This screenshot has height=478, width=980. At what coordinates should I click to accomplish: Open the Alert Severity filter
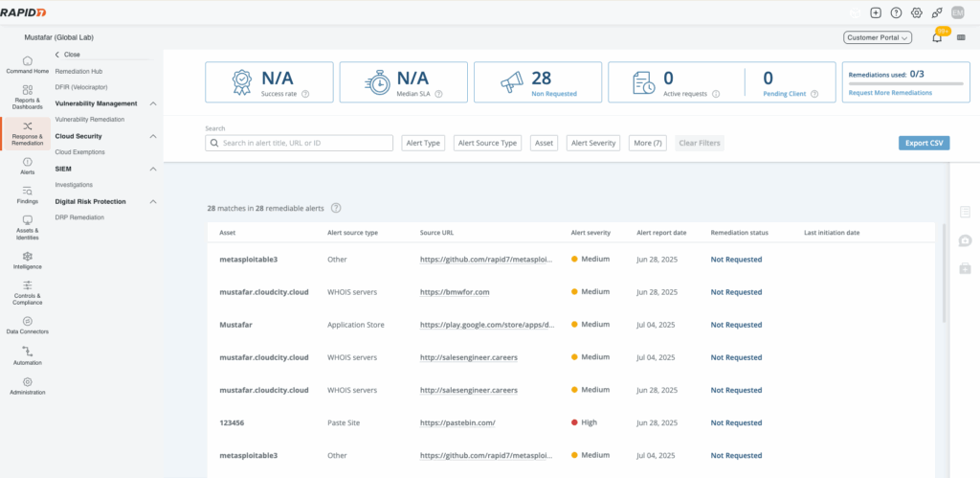coord(593,144)
